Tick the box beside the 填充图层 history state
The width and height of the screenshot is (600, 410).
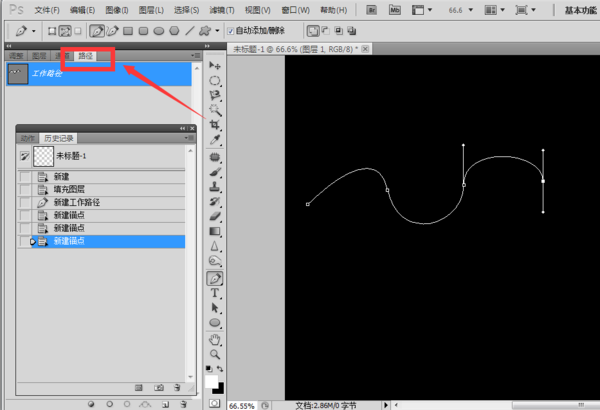(x=25, y=189)
